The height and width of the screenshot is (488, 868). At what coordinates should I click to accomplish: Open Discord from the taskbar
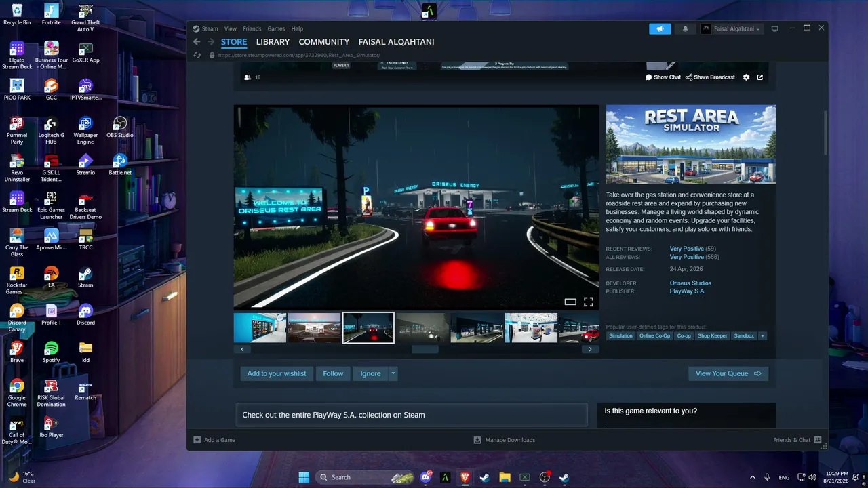[x=426, y=477]
